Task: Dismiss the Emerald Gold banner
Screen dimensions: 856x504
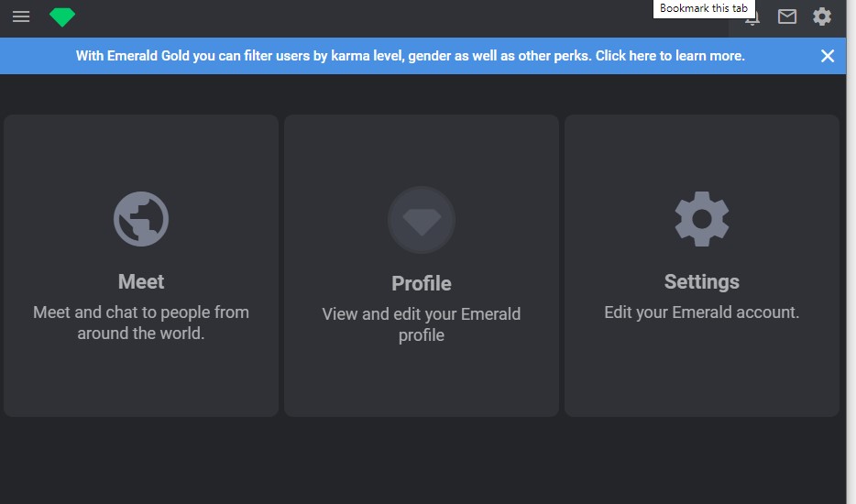Action: pyautogui.click(x=827, y=56)
